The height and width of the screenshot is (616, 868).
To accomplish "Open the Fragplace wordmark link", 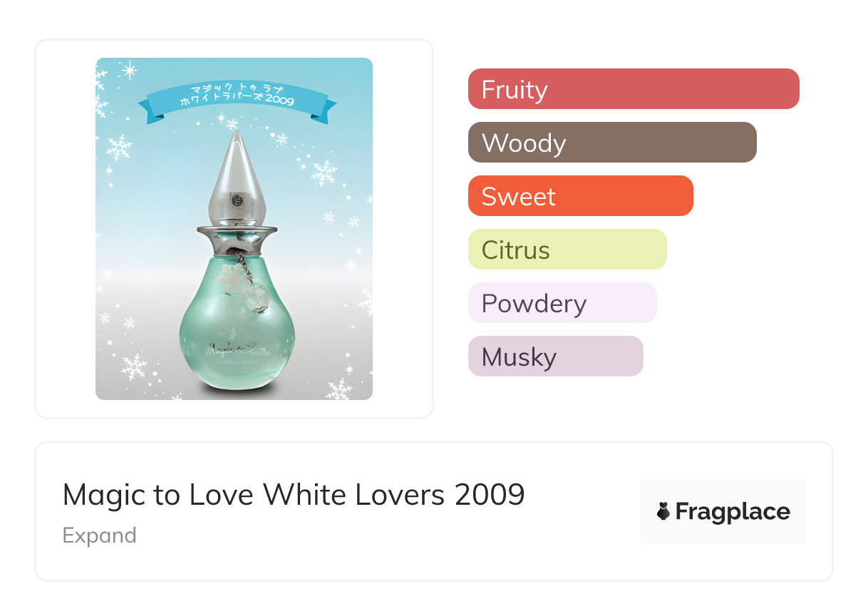I will pos(733,511).
